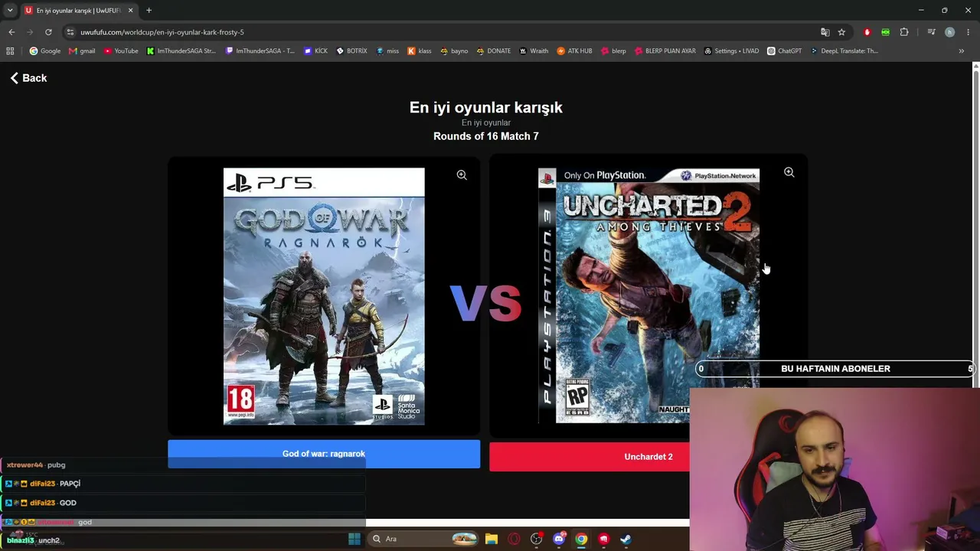The width and height of the screenshot is (980, 551).
Task: Open the gmail bookmark
Action: click(x=81, y=51)
